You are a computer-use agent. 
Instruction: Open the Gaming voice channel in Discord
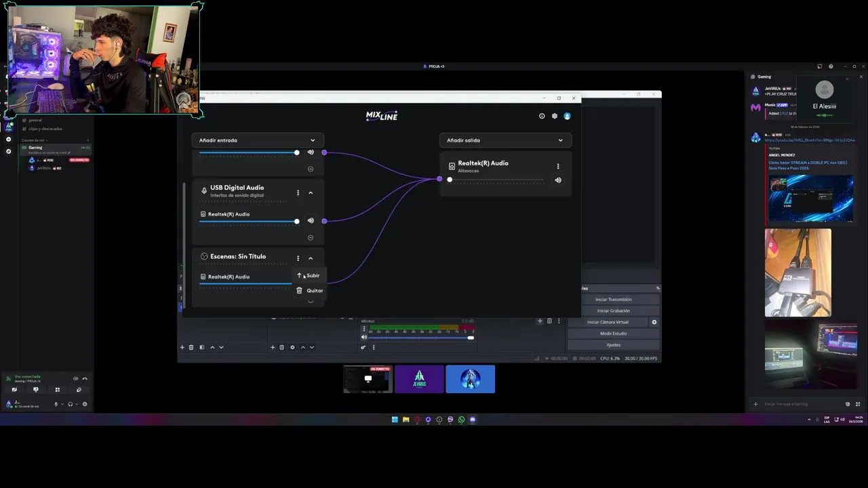pyautogui.click(x=35, y=148)
